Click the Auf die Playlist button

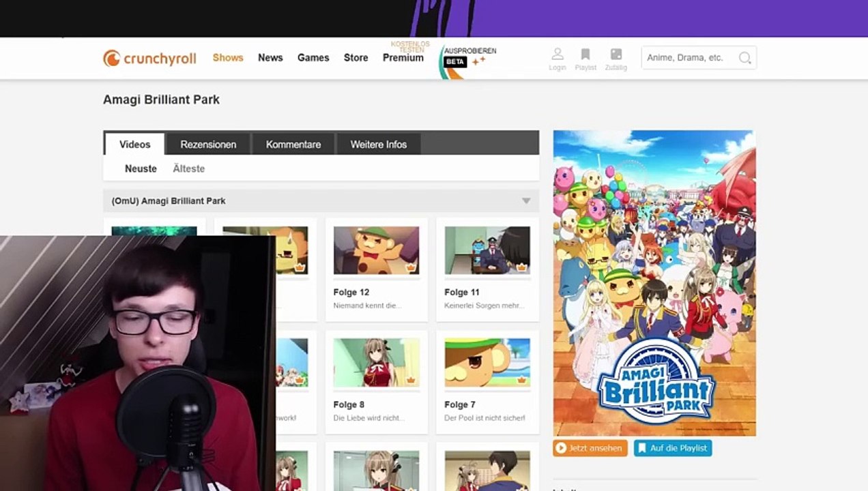[673, 448]
